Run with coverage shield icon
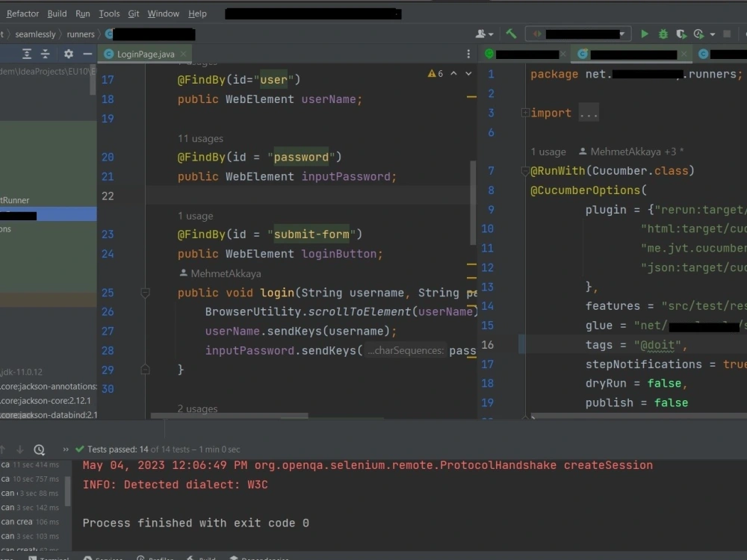The width and height of the screenshot is (747, 560). pos(681,34)
